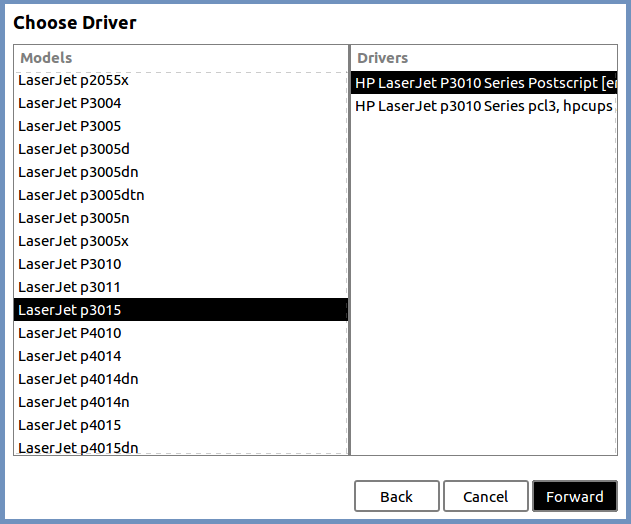Select LaserJet p4015 model
The image size is (631, 524).
[181, 424]
